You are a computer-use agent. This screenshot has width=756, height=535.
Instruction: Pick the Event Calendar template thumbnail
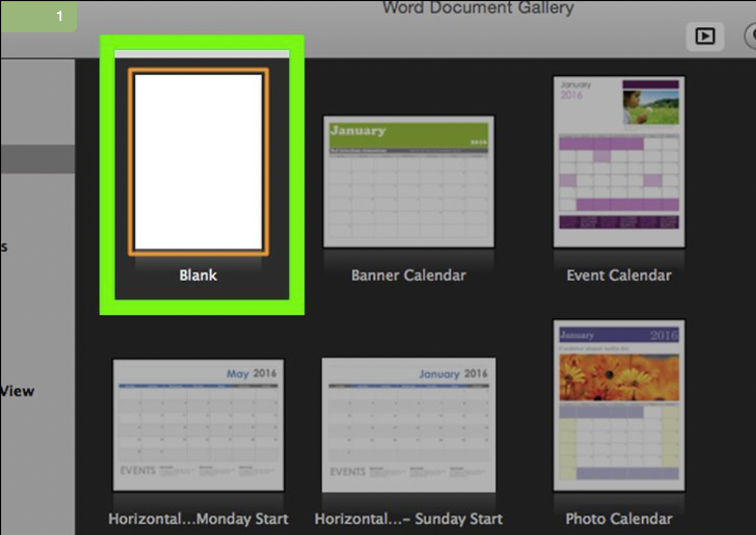tap(619, 162)
